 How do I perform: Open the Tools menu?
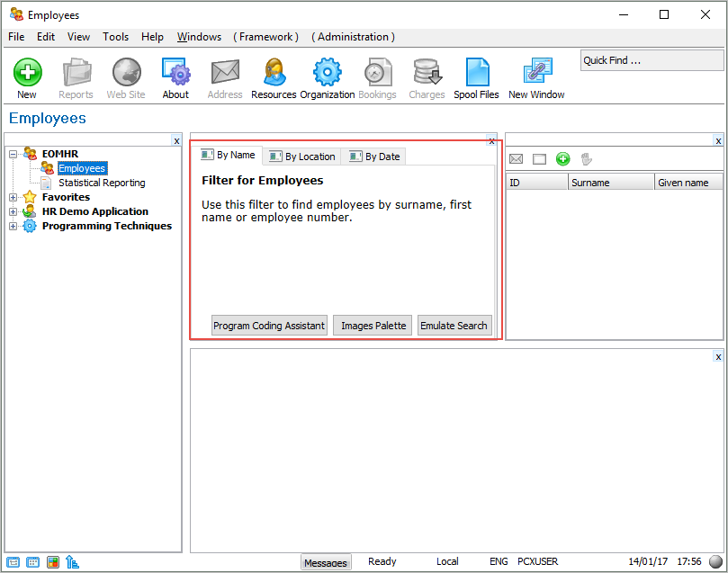click(x=115, y=37)
